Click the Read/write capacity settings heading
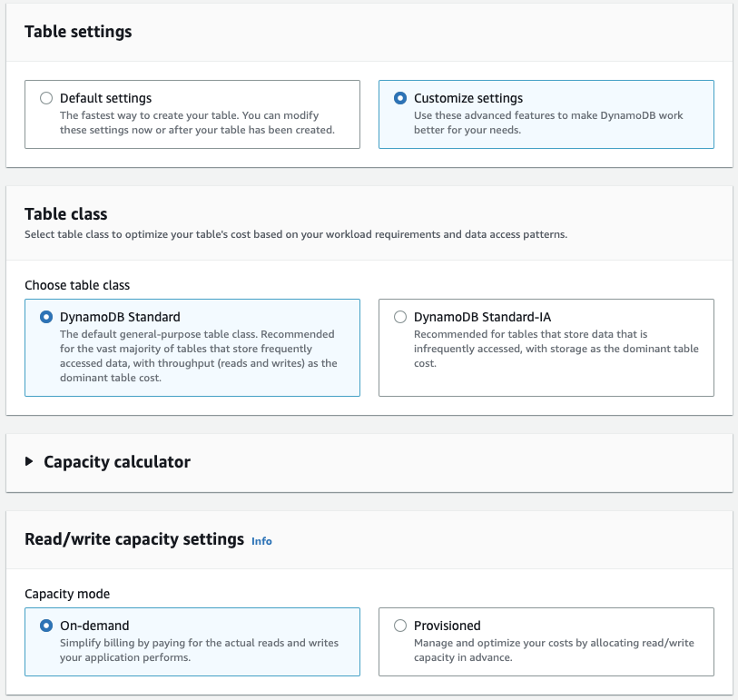This screenshot has height=700, width=738. pyautogui.click(x=134, y=539)
